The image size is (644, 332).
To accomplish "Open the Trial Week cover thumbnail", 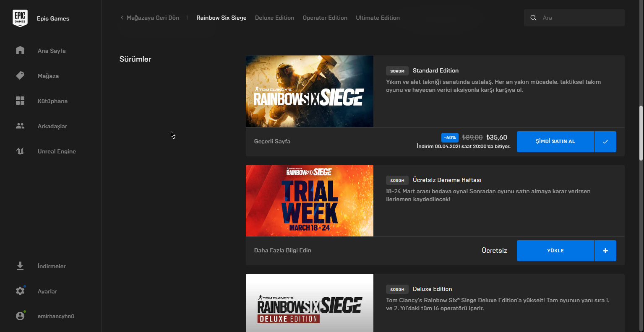I will click(310, 200).
